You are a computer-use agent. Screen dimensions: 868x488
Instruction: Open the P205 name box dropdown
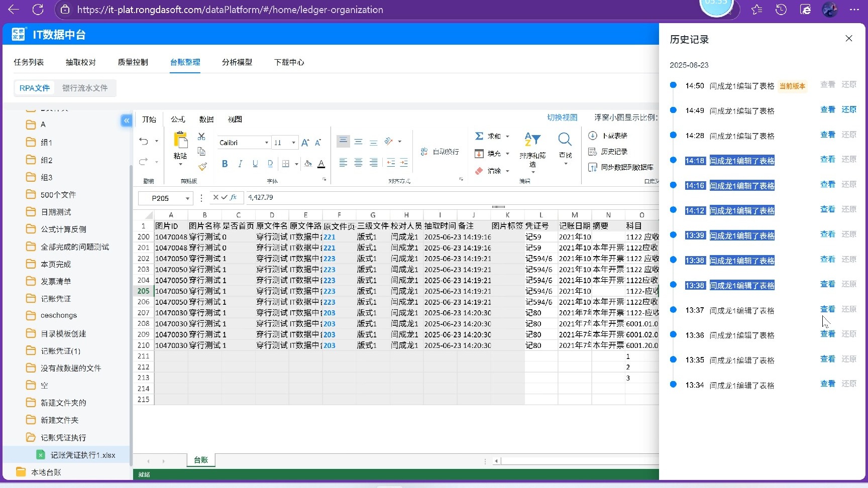[187, 198]
